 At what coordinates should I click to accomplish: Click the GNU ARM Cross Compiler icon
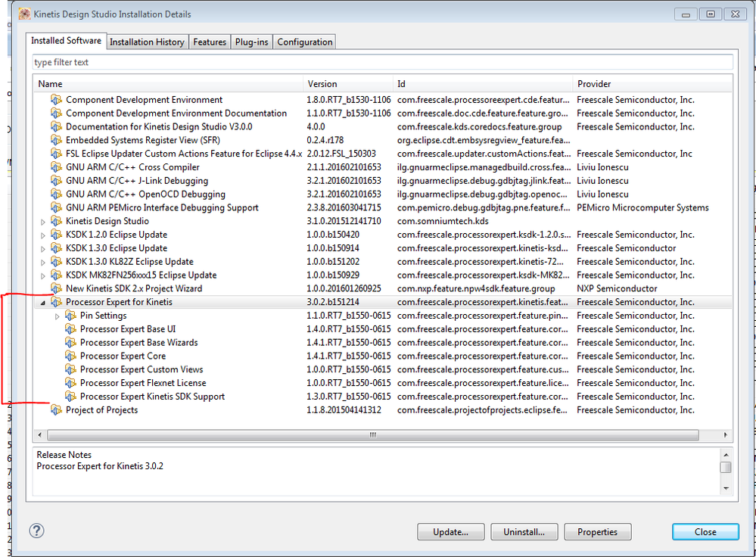click(x=57, y=167)
